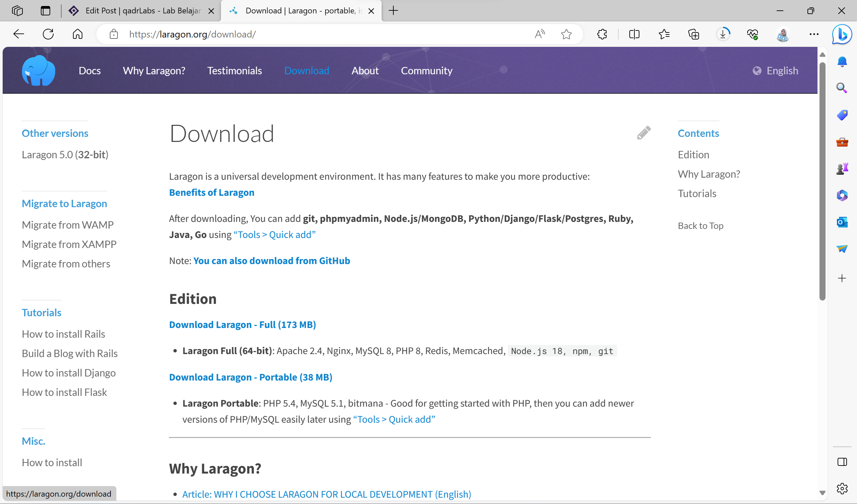Open the Bing Copilot sidebar button
The width and height of the screenshot is (857, 504).
click(842, 34)
